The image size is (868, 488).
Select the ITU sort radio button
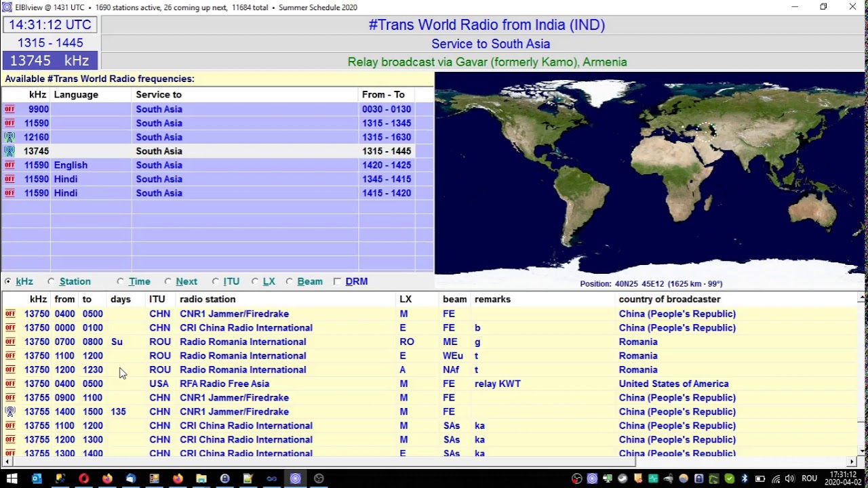click(215, 281)
